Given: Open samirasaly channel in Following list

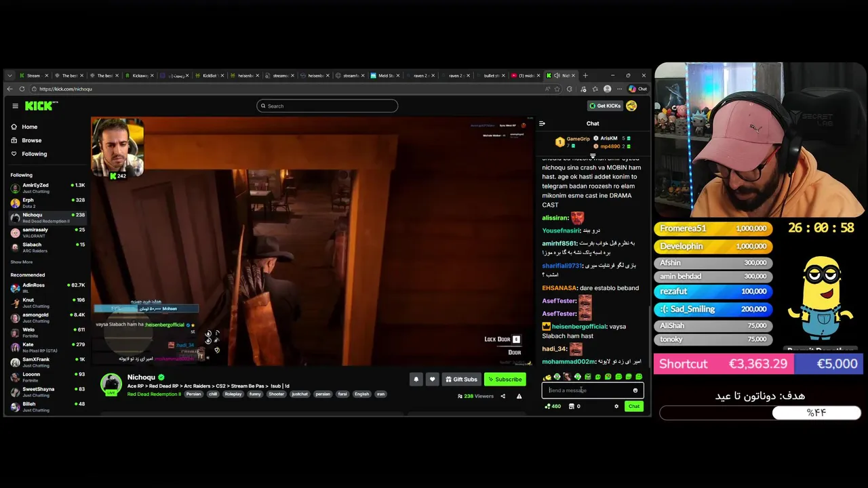Looking at the screenshot, I should (47, 232).
